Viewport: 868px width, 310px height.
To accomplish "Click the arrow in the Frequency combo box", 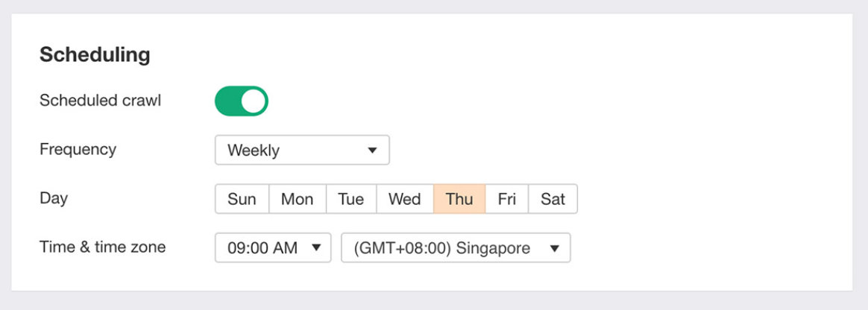I will (372, 151).
